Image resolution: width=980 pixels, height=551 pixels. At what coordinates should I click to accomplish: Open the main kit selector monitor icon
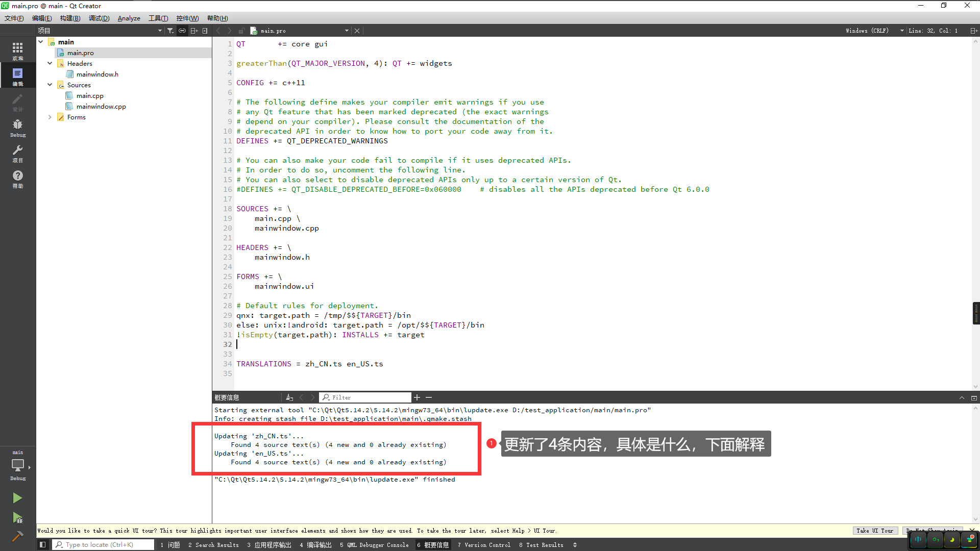click(18, 465)
